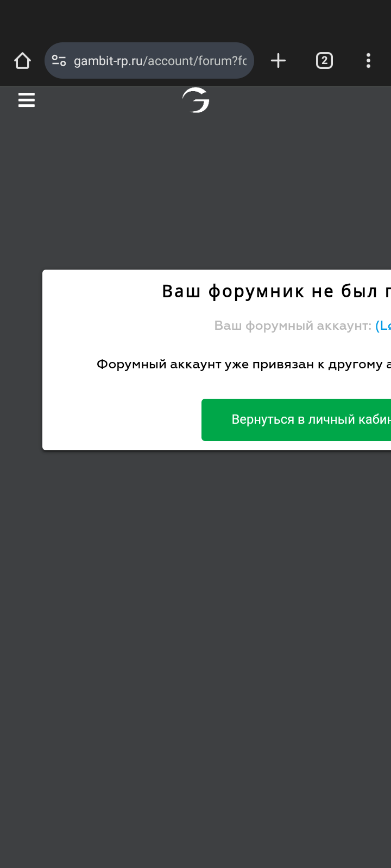The width and height of the screenshot is (391, 868).
Task: Tap the three horizontal lines icon
Action: click(27, 100)
